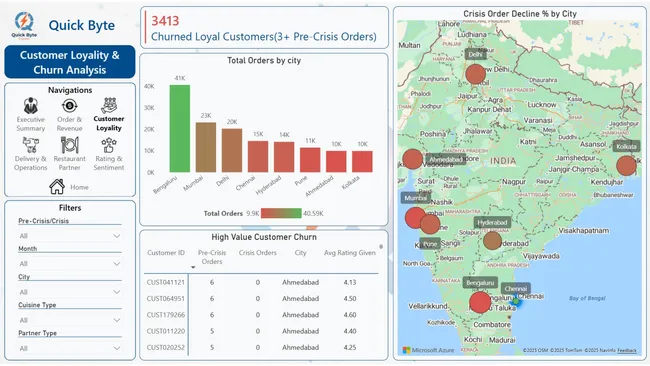Open the Delivery & Operations navigation icon
Viewport: 650px width, 366px height.
pyautogui.click(x=31, y=145)
